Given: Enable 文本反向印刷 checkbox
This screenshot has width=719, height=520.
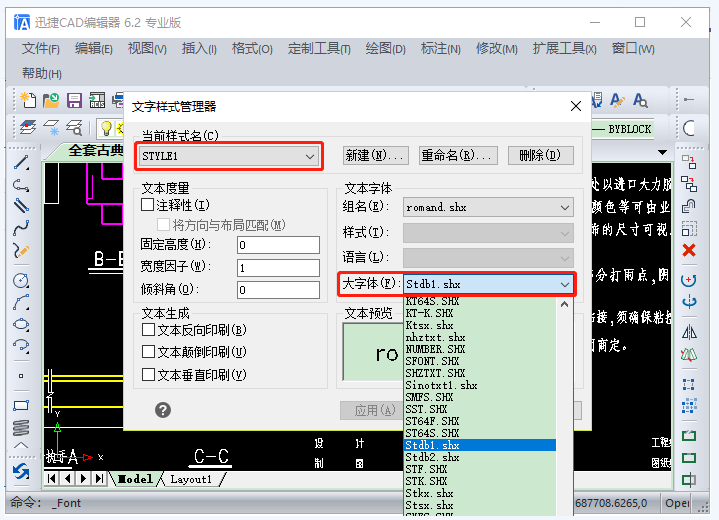Looking at the screenshot, I should [x=148, y=330].
